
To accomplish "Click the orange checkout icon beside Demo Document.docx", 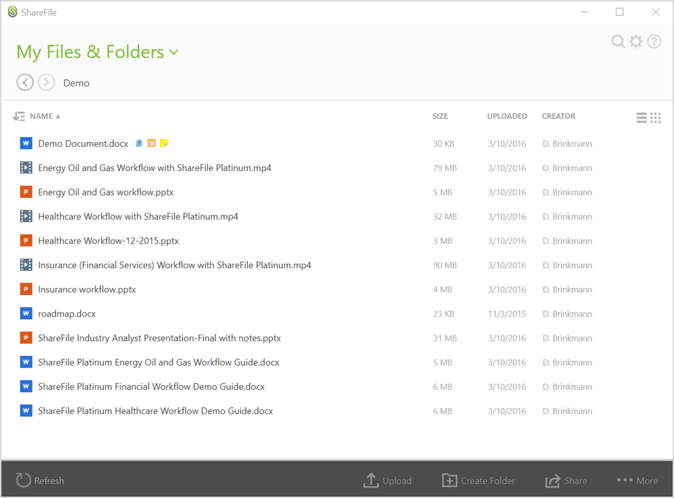I will point(151,143).
